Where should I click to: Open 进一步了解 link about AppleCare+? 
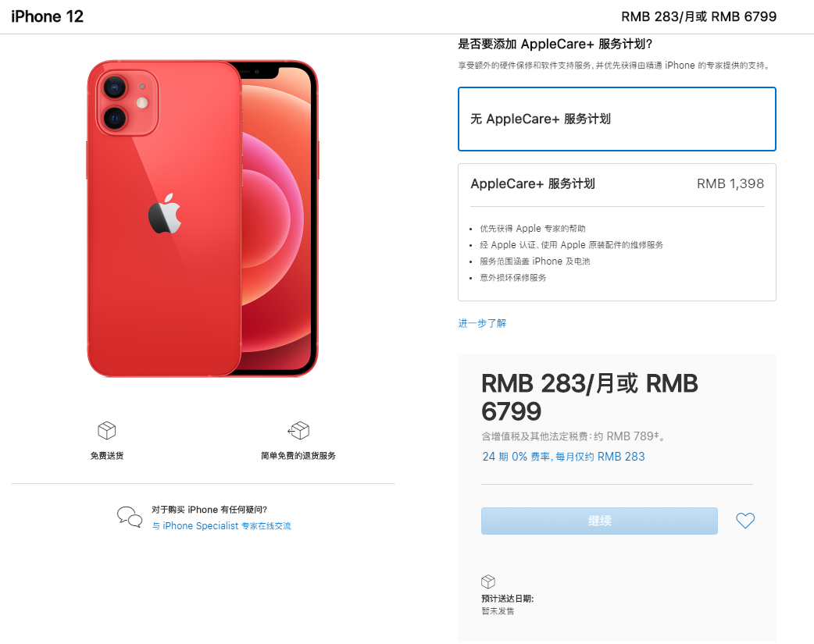click(482, 323)
